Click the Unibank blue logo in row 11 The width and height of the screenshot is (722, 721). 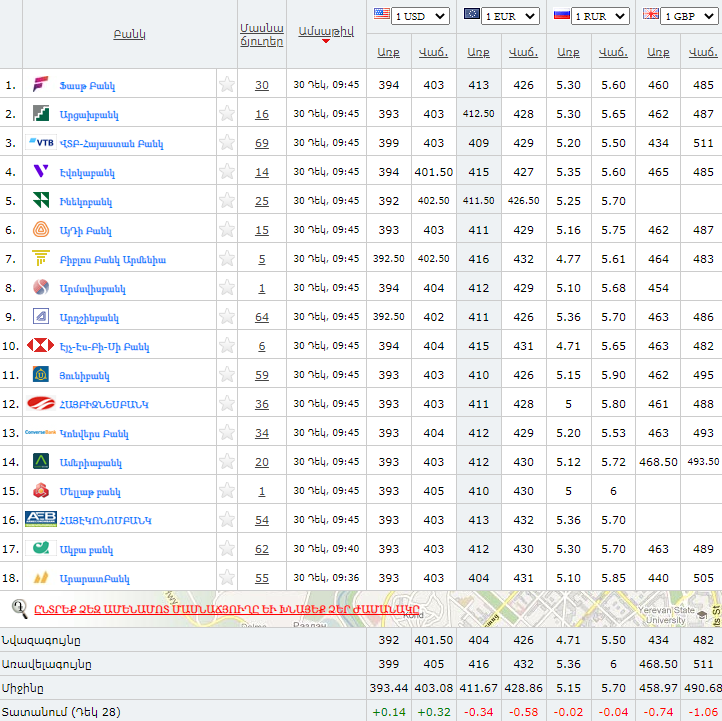pyautogui.click(x=41, y=374)
